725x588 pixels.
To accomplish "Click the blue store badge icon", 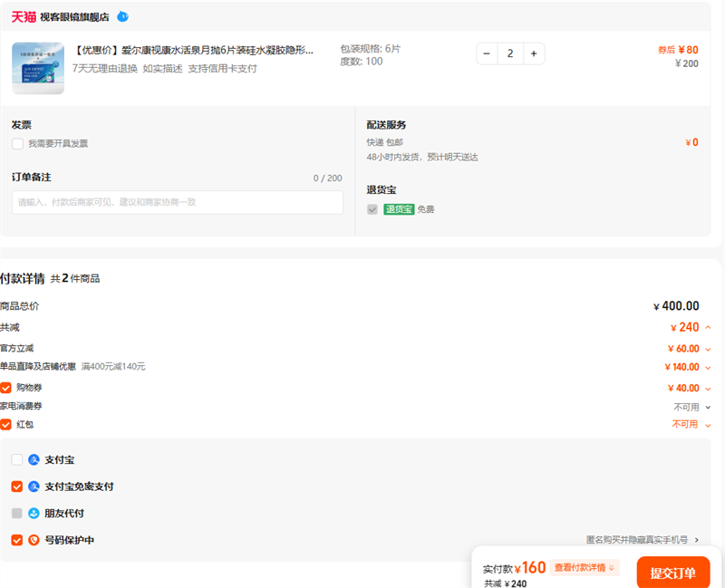I will click(122, 16).
